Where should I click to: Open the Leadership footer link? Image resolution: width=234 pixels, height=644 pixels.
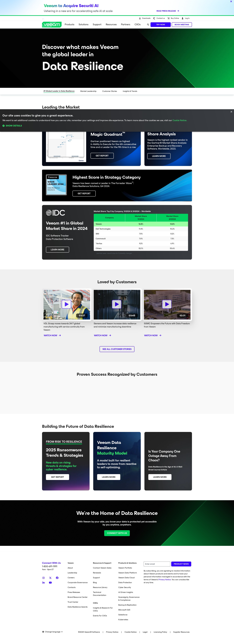pos(72,573)
